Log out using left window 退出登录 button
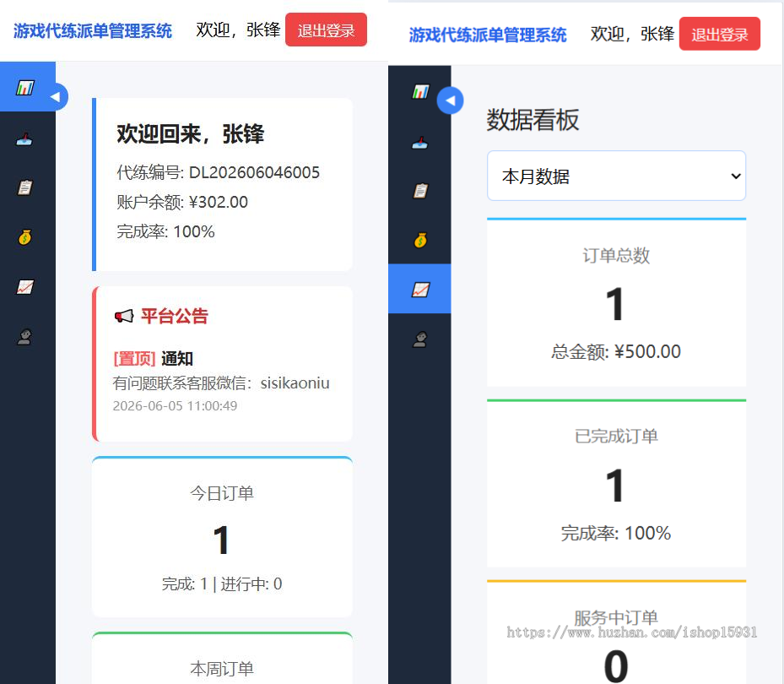The image size is (784, 684). pyautogui.click(x=326, y=30)
